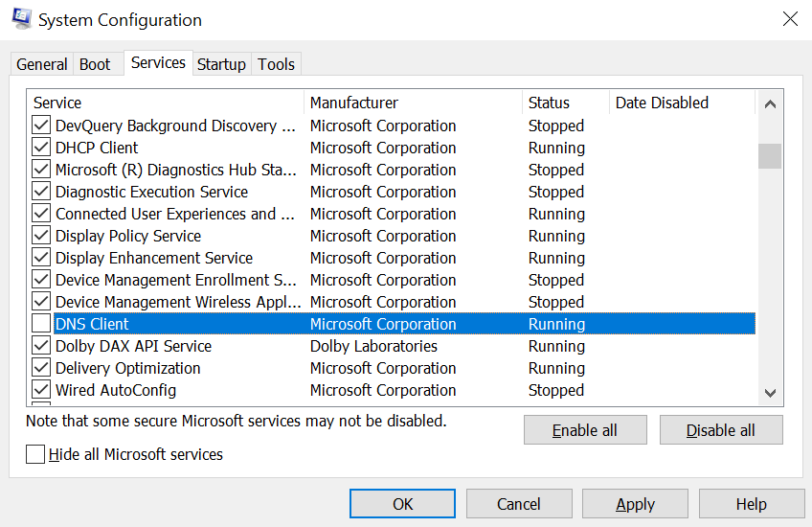Uncheck the DHCP Client service checkbox

pyautogui.click(x=41, y=148)
